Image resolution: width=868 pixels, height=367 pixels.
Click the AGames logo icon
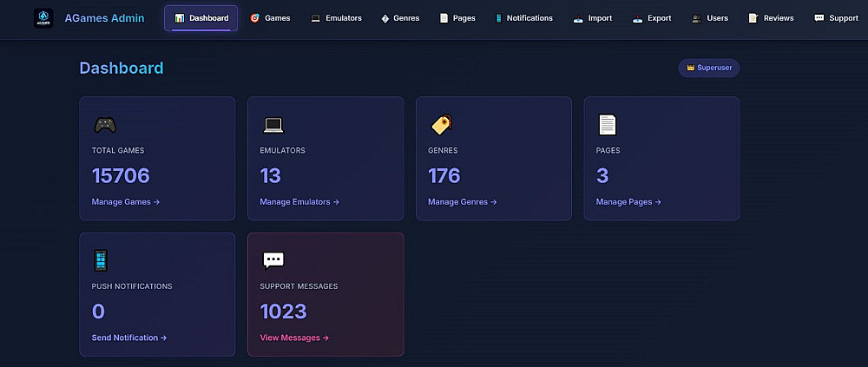point(43,18)
